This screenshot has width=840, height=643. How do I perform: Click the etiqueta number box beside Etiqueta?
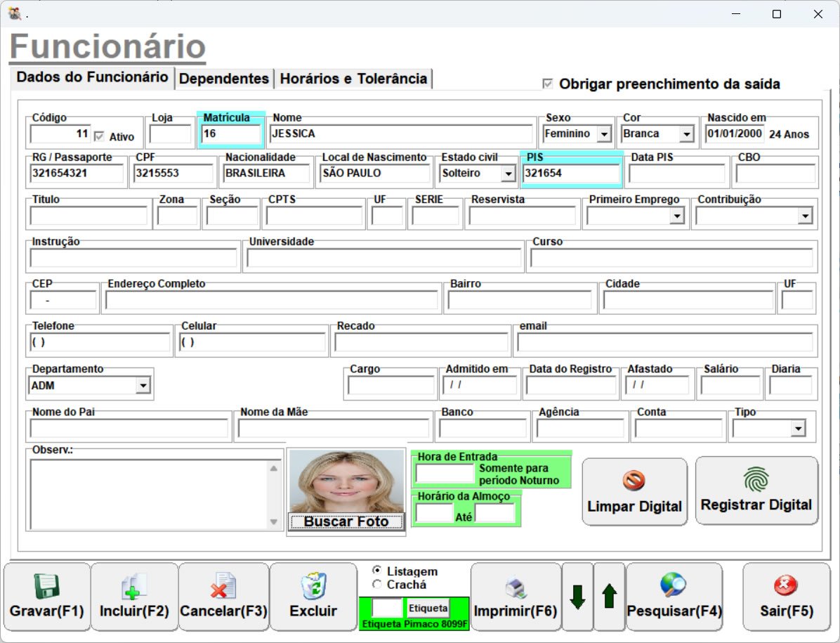pos(387,608)
